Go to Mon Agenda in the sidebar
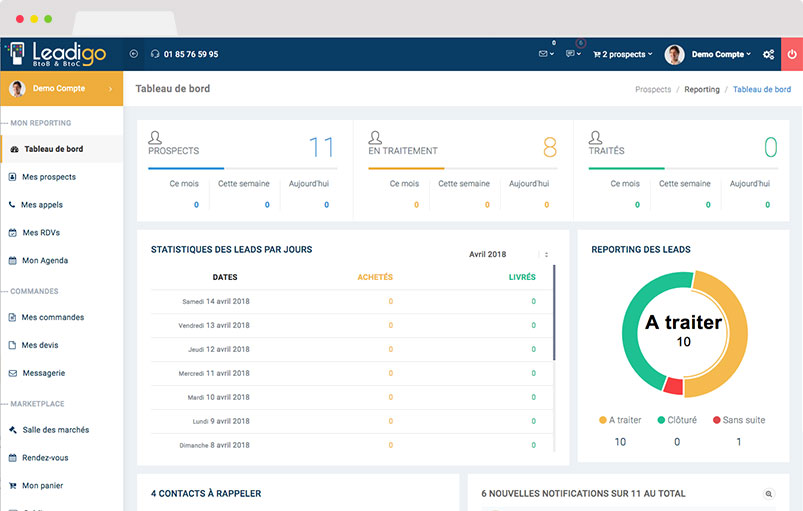803x511 pixels. [x=45, y=261]
